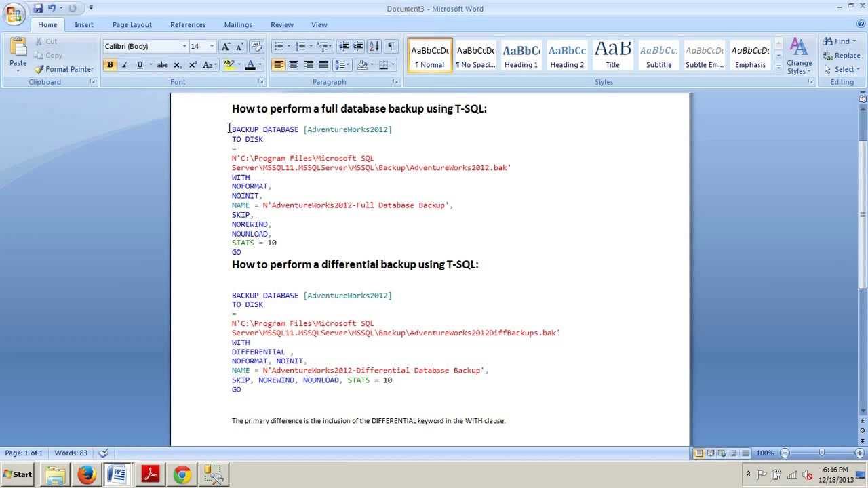The height and width of the screenshot is (488, 868).
Task: Open the Font dialog launcher
Action: 262,82
